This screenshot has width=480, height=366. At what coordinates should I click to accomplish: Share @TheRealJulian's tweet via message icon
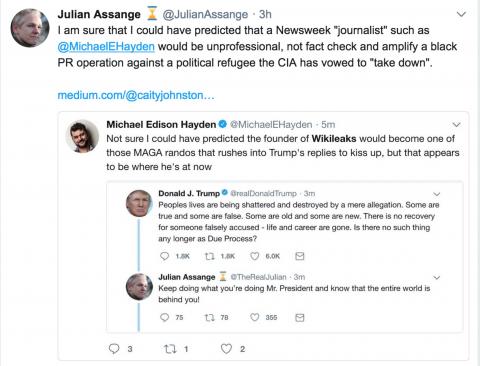(300, 317)
